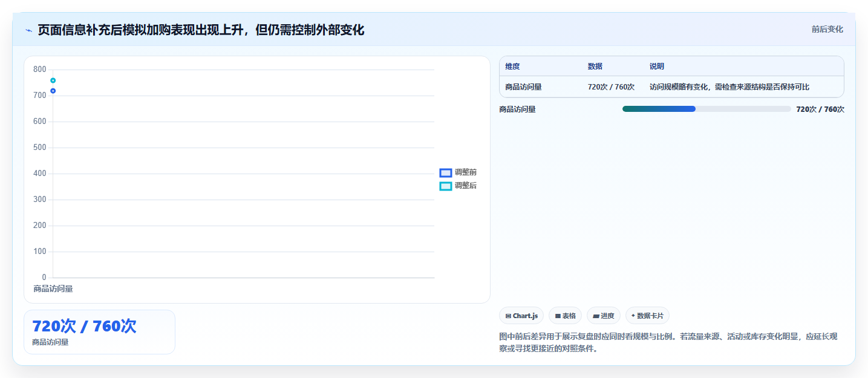Click the 商品访问量 label beside progress bar
The width and height of the screenshot is (868, 378).
tap(518, 109)
